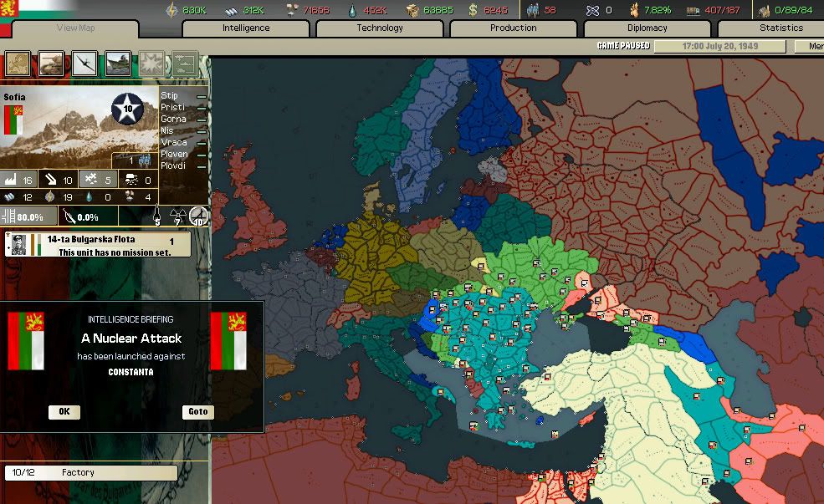824x504 pixels.
Task: Toggle the marker next to Plovdi
Action: coord(199,165)
